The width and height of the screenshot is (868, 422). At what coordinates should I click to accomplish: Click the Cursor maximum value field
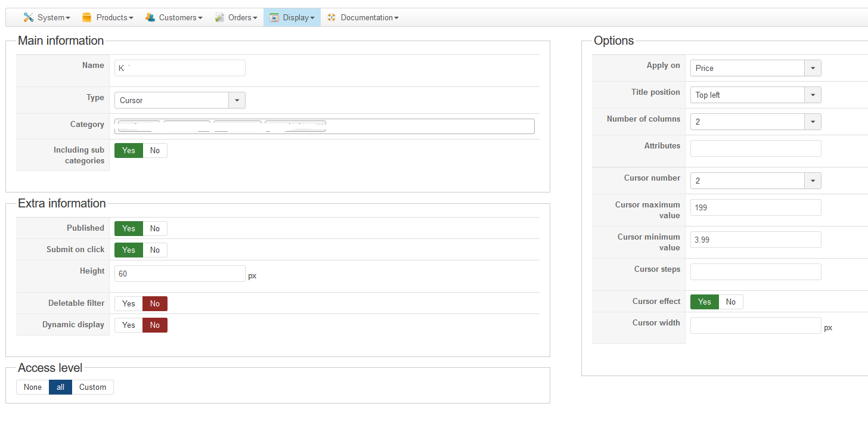756,207
